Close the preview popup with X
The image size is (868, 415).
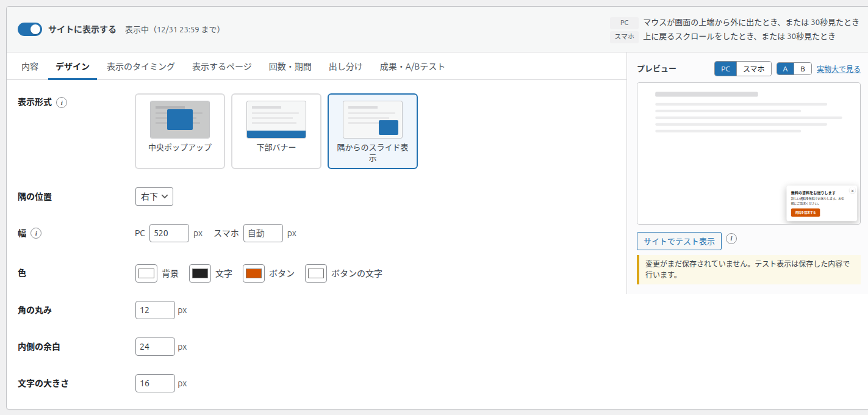852,191
